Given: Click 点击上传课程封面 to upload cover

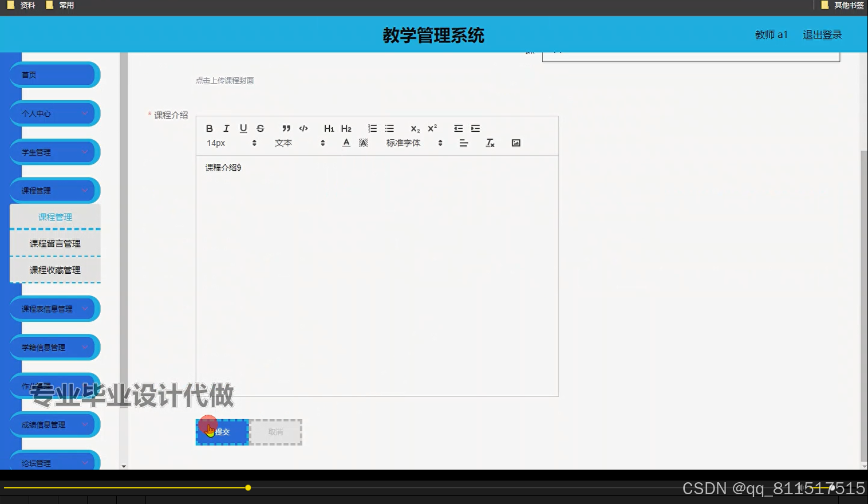Looking at the screenshot, I should coord(224,80).
